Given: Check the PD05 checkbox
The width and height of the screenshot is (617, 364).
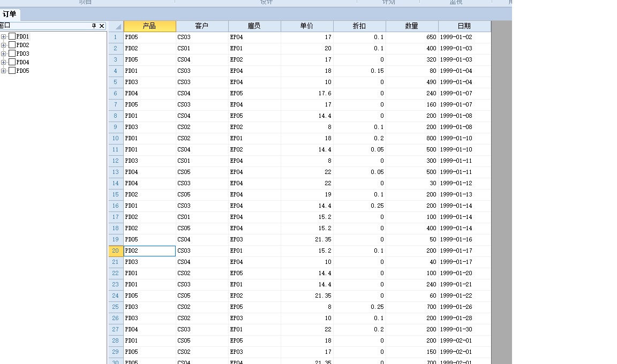Looking at the screenshot, I should tap(12, 71).
